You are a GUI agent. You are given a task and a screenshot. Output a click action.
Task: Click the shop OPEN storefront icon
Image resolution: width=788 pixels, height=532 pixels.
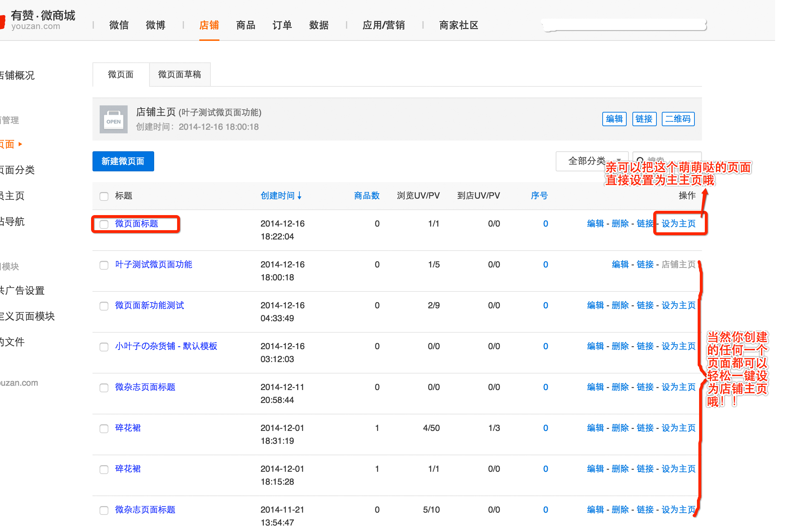(x=113, y=119)
